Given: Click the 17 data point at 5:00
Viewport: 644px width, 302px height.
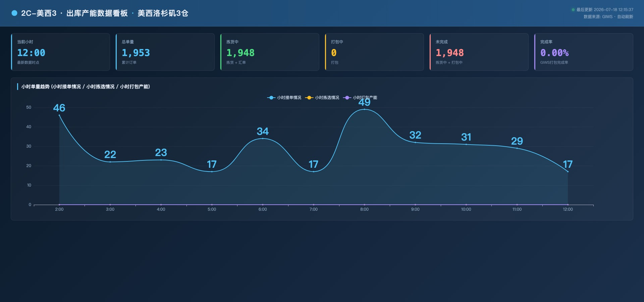Looking at the screenshot, I should tap(212, 171).
